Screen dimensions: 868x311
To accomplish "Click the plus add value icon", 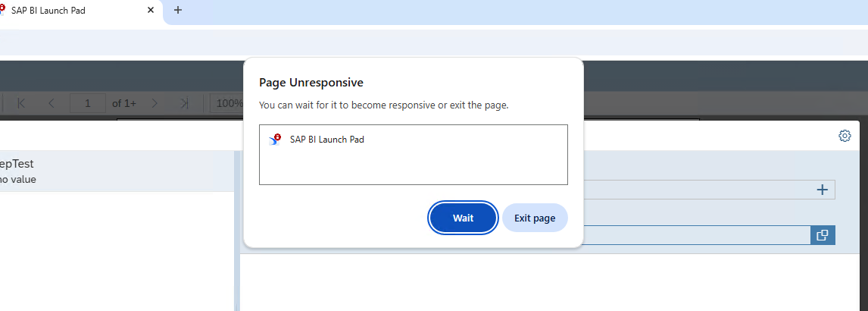I will pyautogui.click(x=822, y=190).
